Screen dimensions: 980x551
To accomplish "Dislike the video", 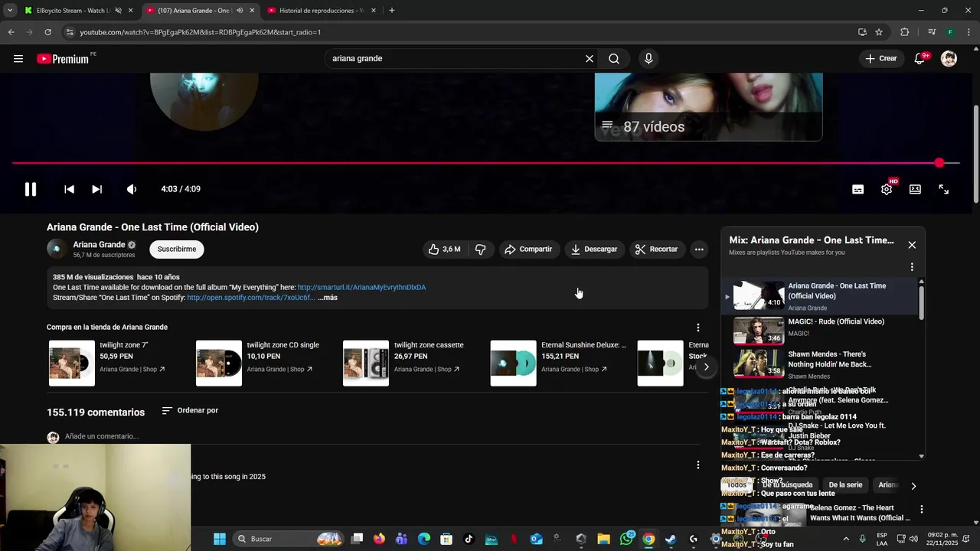I will pyautogui.click(x=481, y=249).
